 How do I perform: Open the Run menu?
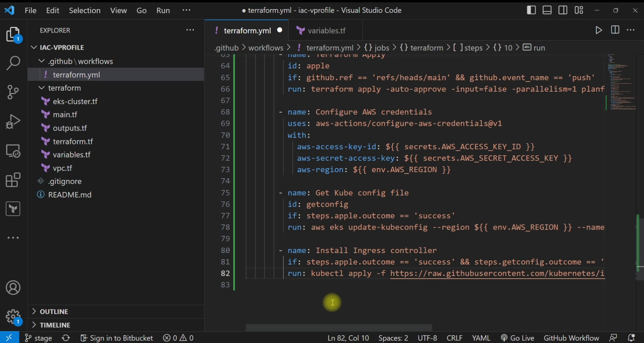pyautogui.click(x=163, y=10)
